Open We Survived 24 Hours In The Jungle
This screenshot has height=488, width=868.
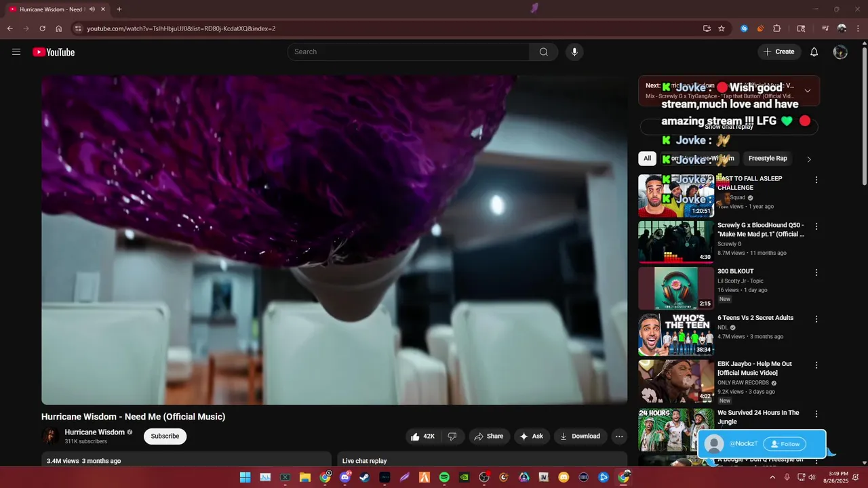click(x=758, y=417)
